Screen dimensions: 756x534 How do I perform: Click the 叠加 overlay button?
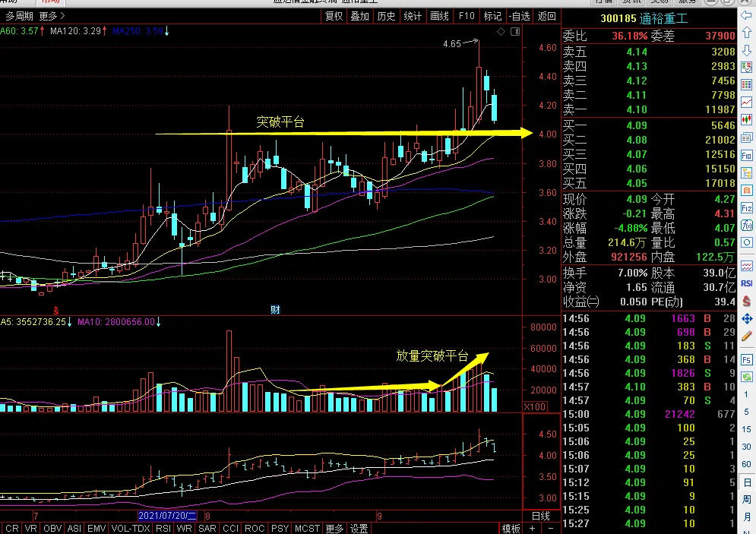point(359,17)
